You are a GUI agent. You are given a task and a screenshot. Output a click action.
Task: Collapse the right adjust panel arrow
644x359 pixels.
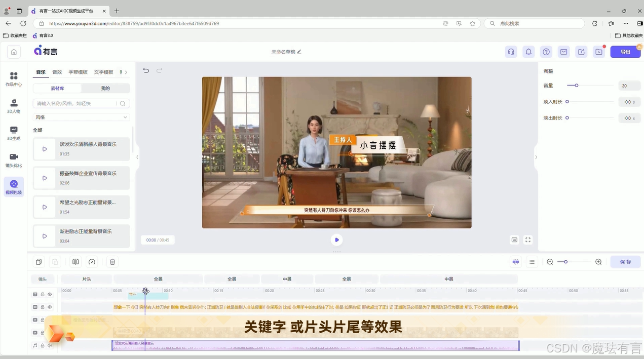click(x=536, y=157)
